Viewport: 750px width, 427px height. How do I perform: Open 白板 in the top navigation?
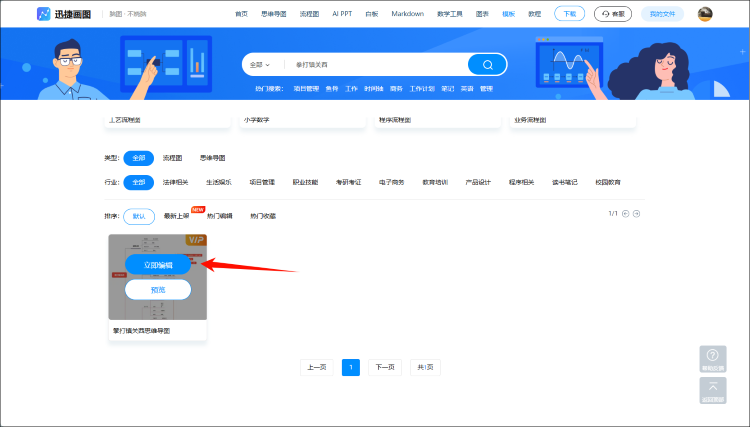point(372,14)
